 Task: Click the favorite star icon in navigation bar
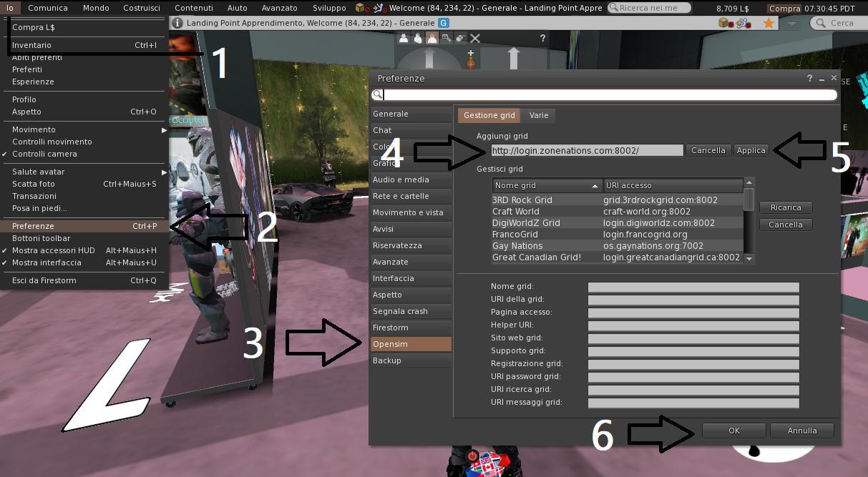(769, 23)
